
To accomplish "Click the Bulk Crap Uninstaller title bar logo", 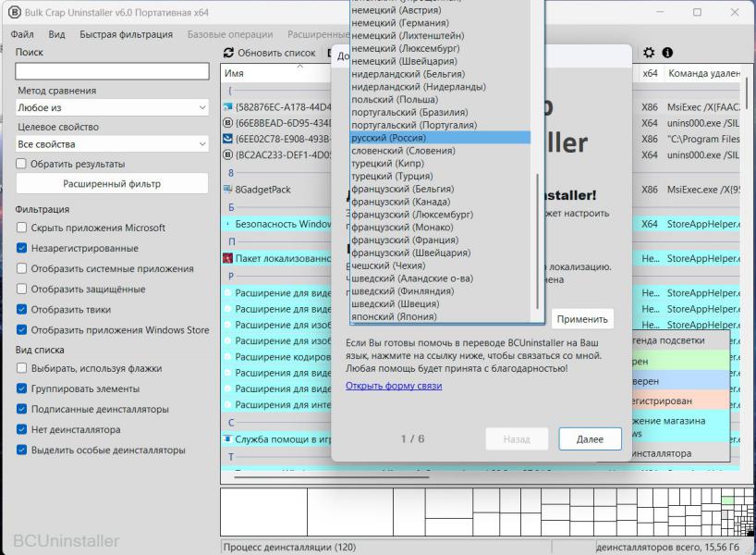I will click(14, 12).
